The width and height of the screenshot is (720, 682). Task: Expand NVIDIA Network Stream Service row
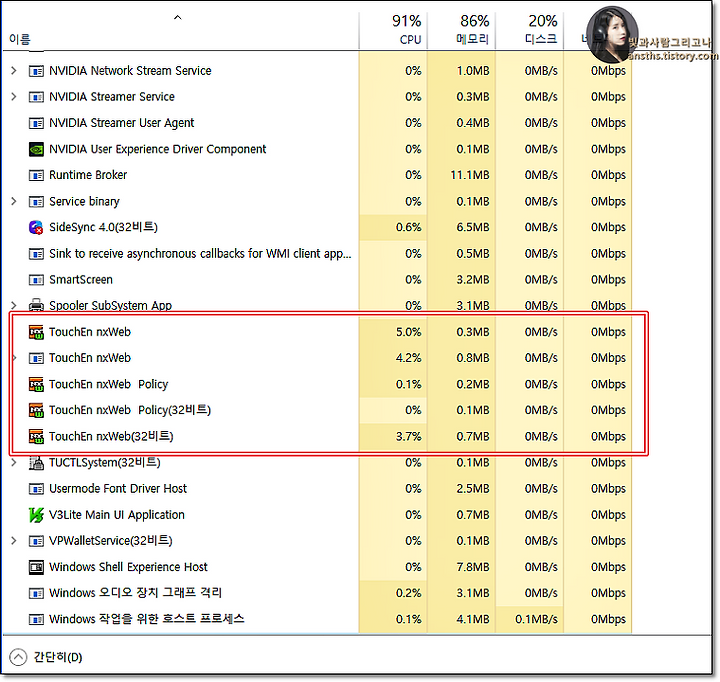(14, 71)
